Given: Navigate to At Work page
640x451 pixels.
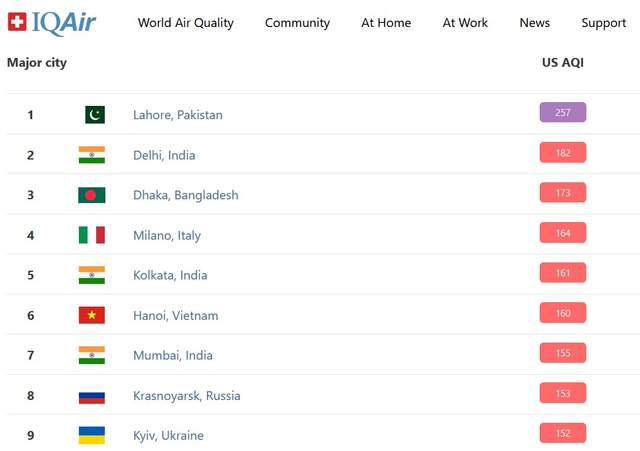Looking at the screenshot, I should (x=465, y=23).
